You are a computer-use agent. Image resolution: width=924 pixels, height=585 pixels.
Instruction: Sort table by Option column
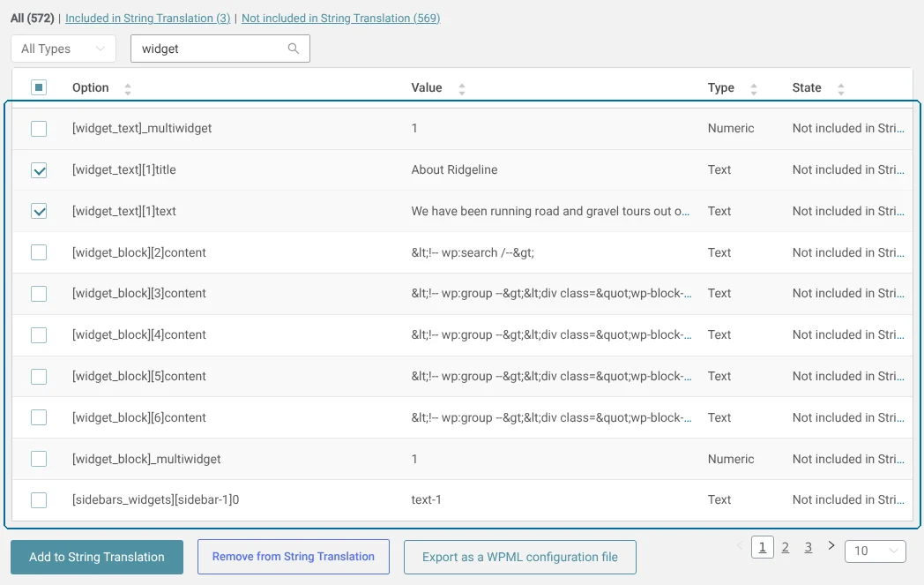pos(127,88)
